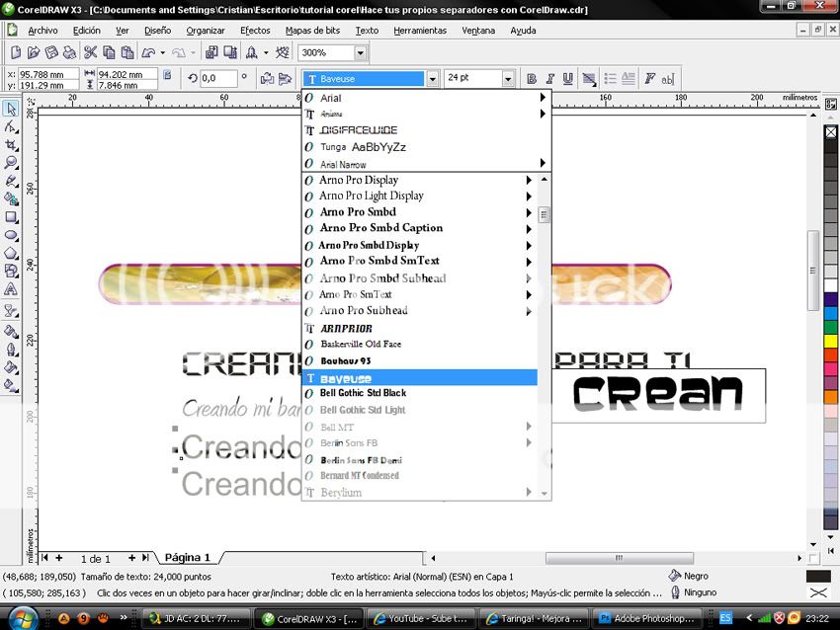Switch to the Página 1 tab
Screen dimensions: 840x630
click(x=188, y=557)
